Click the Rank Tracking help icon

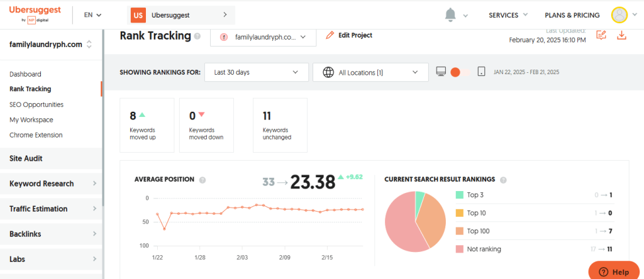197,36
